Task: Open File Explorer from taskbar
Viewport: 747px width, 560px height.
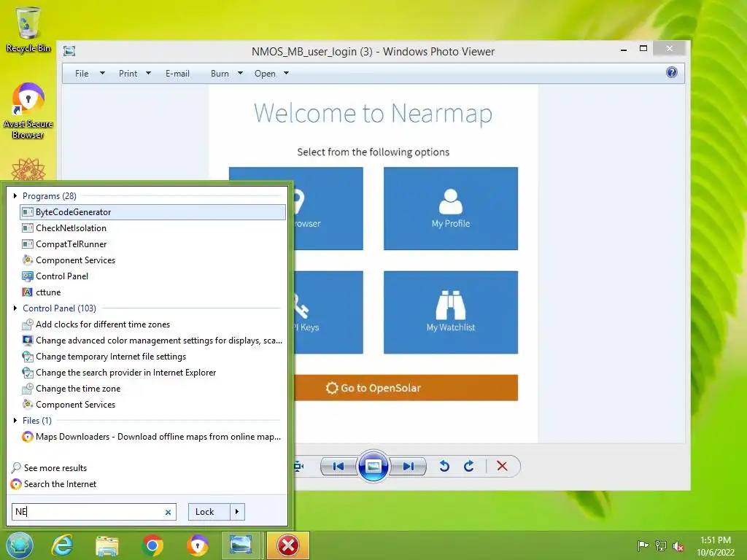Action: click(107, 545)
